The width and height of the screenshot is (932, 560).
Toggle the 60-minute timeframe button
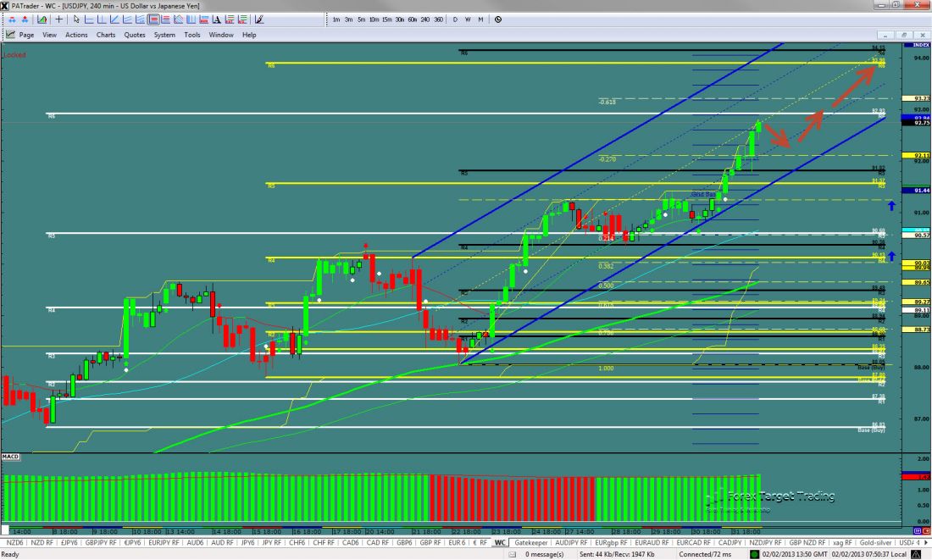(412, 19)
